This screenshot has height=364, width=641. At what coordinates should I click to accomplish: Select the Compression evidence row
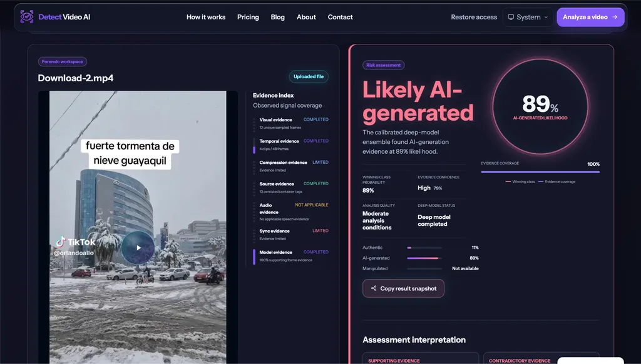(x=290, y=166)
